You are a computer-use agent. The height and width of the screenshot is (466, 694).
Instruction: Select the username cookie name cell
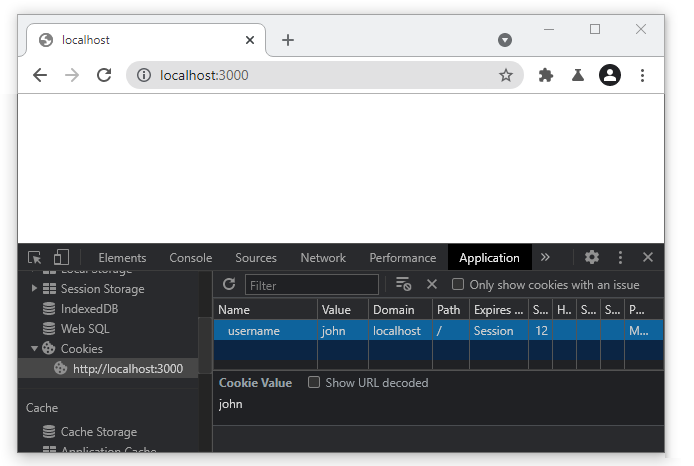pos(266,331)
